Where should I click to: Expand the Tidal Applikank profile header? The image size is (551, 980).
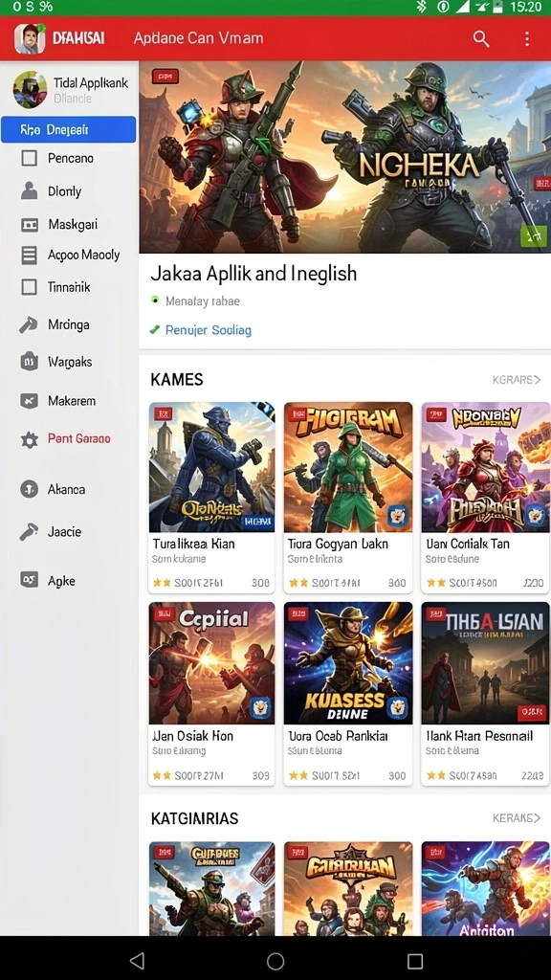tap(69, 89)
